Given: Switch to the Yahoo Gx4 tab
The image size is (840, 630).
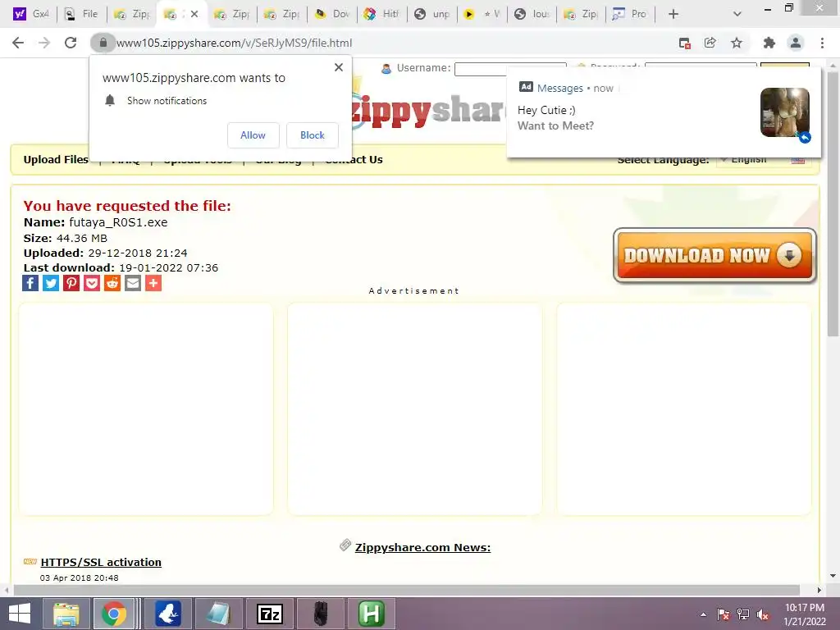Looking at the screenshot, I should point(31,14).
